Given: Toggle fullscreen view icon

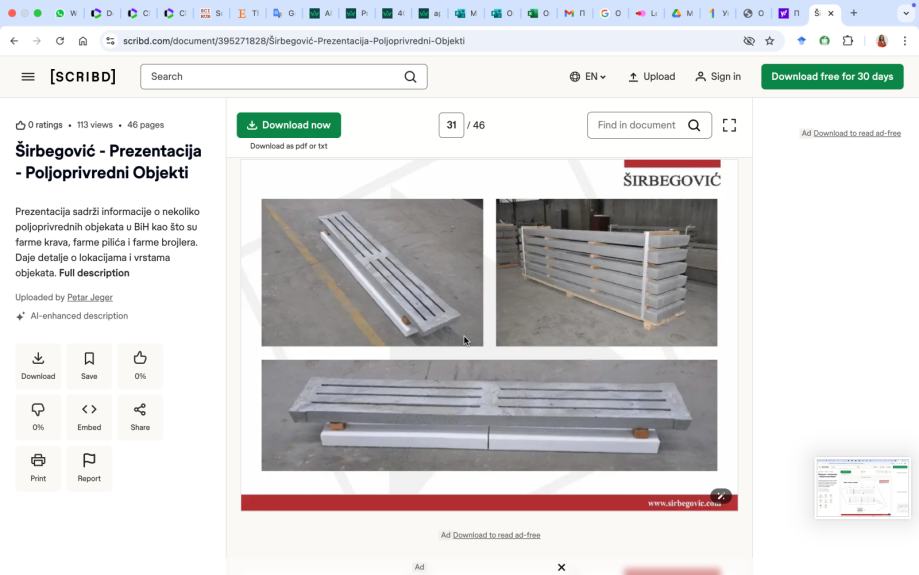Looking at the screenshot, I should coord(729,125).
